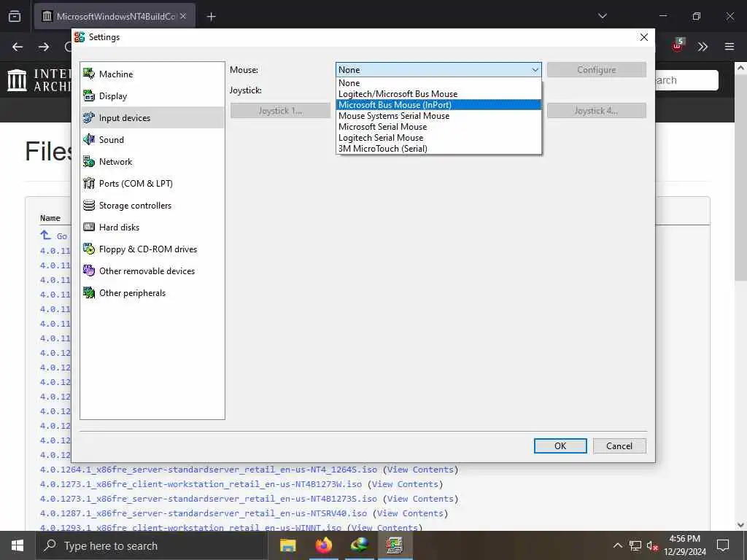Switch to Firefox from the taskbar
The width and height of the screenshot is (747, 560).
(324, 545)
